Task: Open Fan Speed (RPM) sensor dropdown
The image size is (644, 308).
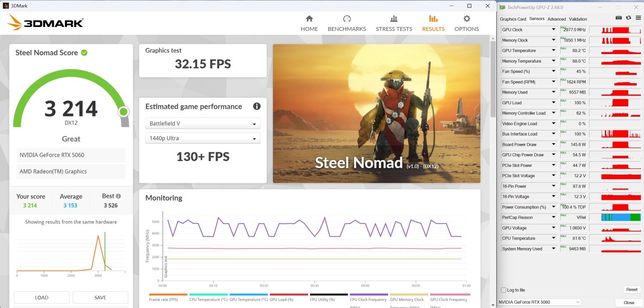Action: pos(554,82)
